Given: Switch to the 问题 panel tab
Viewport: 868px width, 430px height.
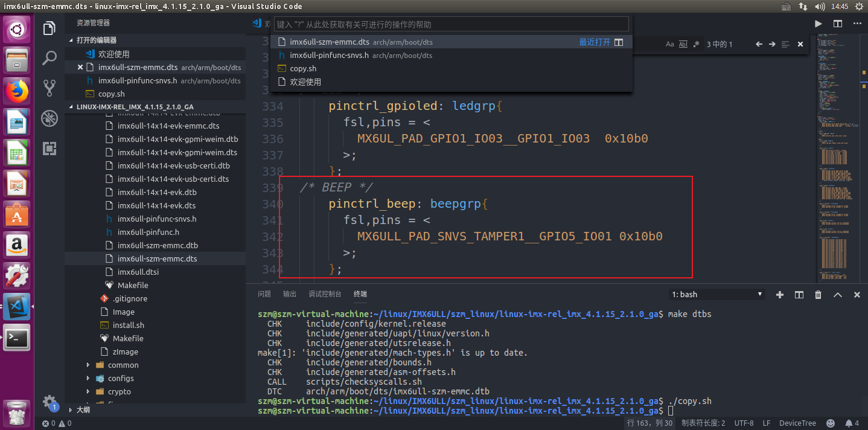Looking at the screenshot, I should [264, 294].
